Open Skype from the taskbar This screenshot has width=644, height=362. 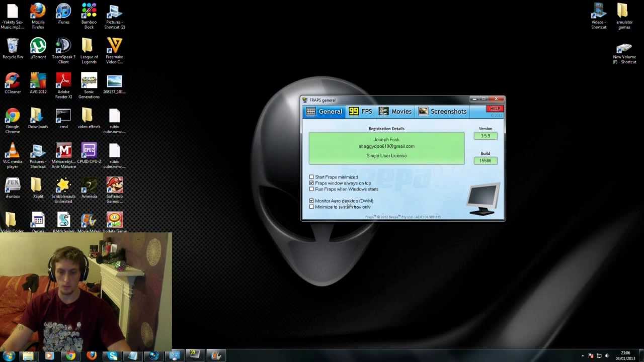point(113,356)
